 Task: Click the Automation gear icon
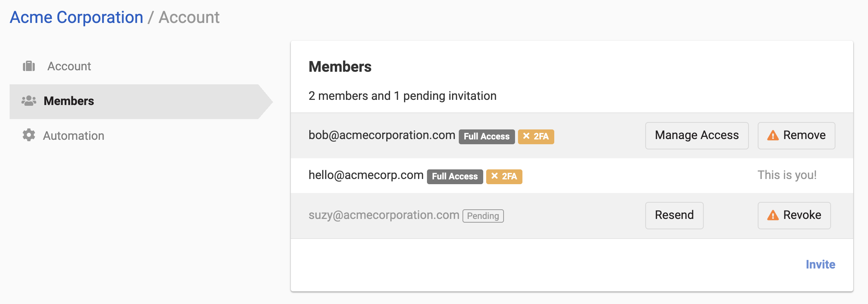pos(29,135)
